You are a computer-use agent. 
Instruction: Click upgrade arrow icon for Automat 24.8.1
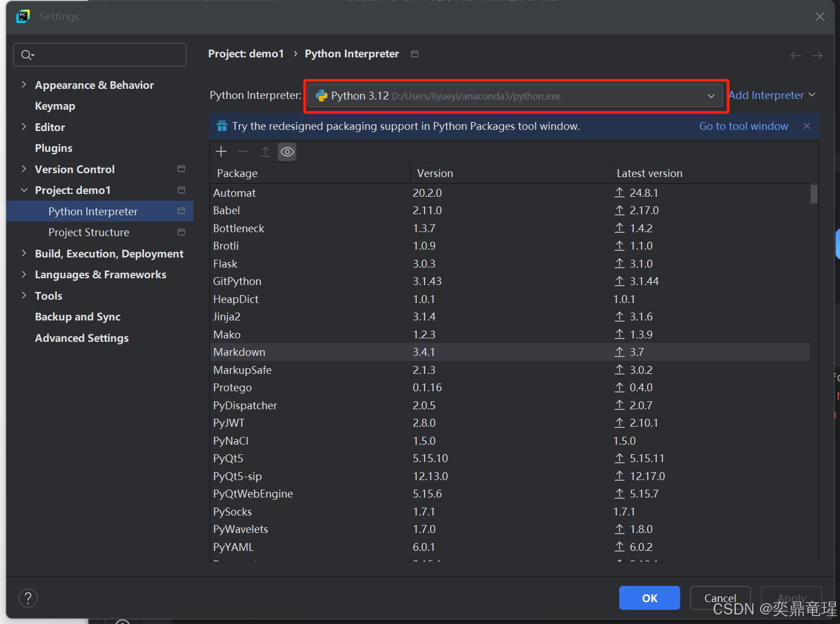click(x=620, y=192)
